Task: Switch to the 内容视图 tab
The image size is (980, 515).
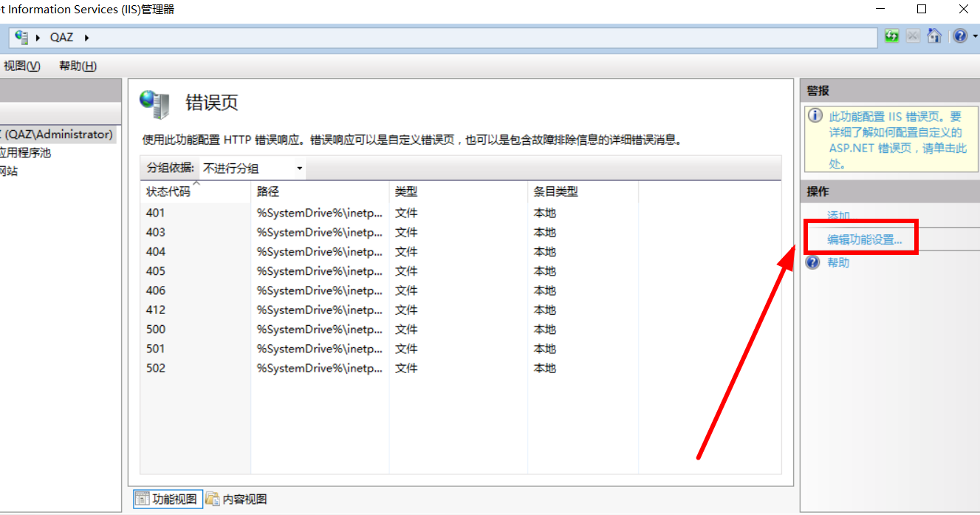Action: click(x=236, y=499)
